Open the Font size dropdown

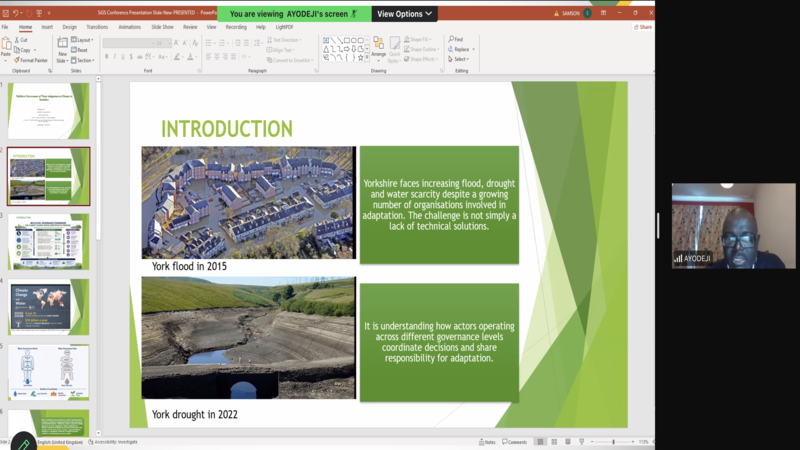(163, 43)
